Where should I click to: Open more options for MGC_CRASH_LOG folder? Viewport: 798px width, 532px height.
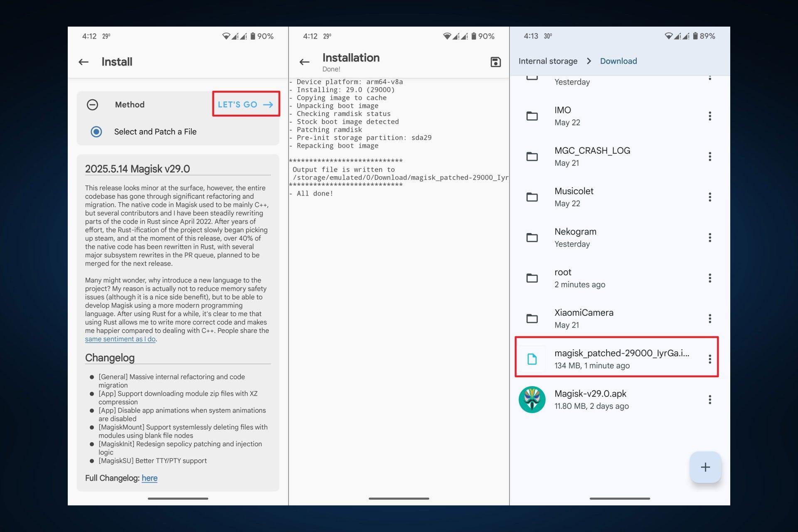pyautogui.click(x=710, y=156)
